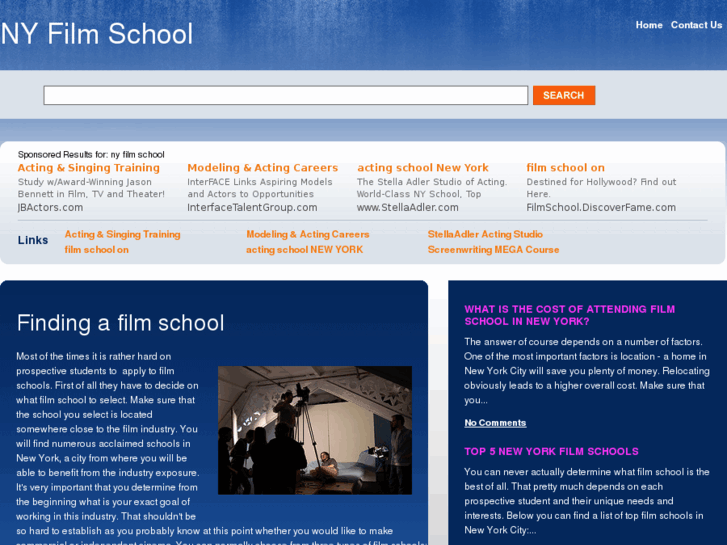Open the Contact Us menu link
The height and width of the screenshot is (545, 727).
point(696,25)
